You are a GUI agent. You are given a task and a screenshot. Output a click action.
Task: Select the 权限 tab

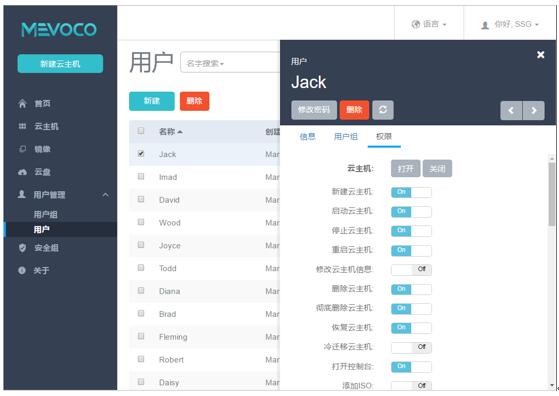click(384, 137)
